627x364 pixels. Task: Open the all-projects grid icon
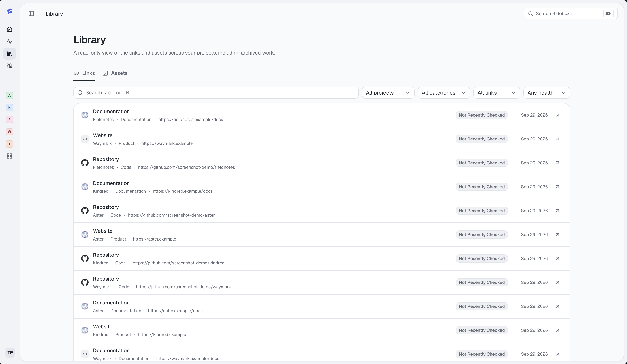click(x=9, y=156)
